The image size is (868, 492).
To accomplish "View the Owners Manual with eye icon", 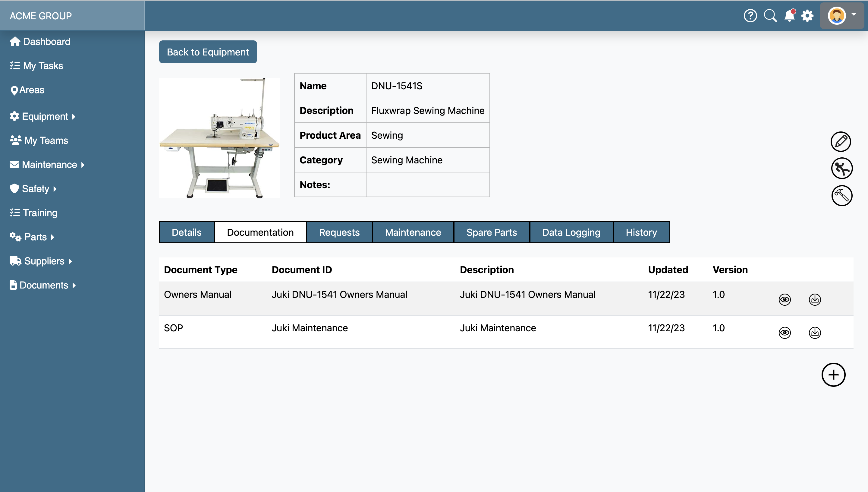I will point(784,299).
